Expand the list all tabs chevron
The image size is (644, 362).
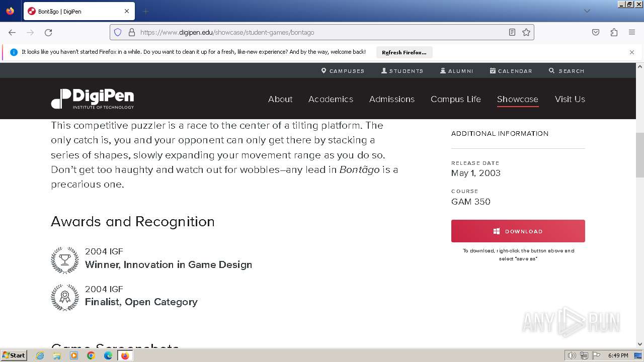tap(587, 11)
